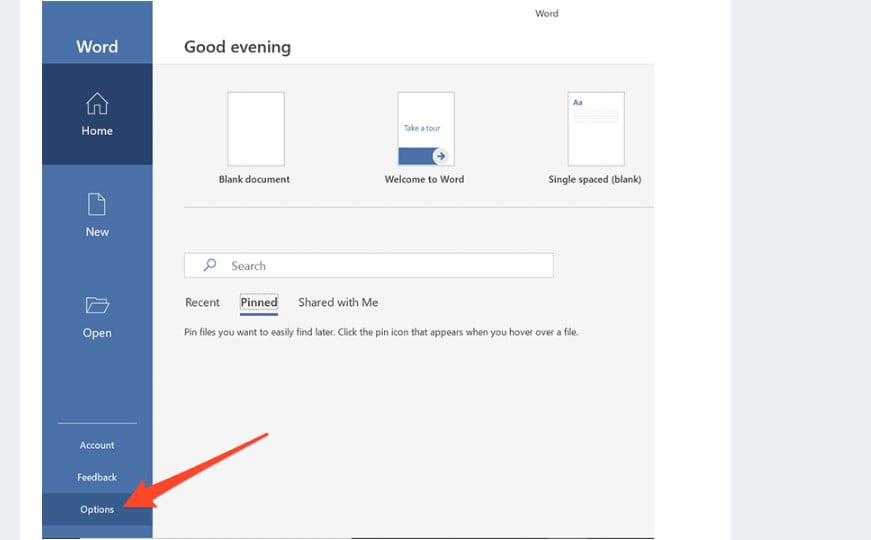This screenshot has height=540, width=871.
Task: Switch to the Recent tab
Action: (202, 302)
